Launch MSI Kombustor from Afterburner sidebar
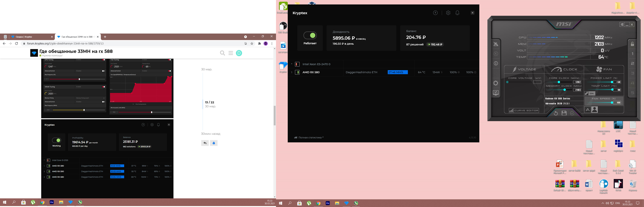 click(496, 44)
